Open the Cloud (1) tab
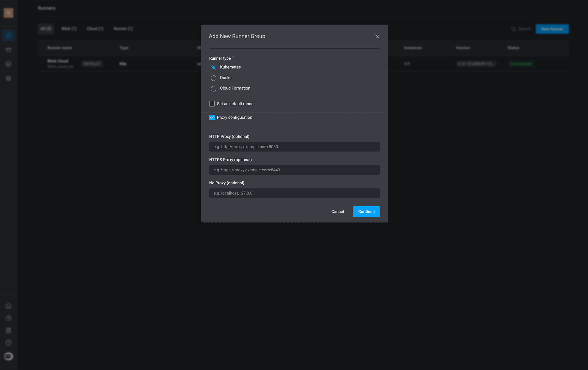 pyautogui.click(x=95, y=29)
